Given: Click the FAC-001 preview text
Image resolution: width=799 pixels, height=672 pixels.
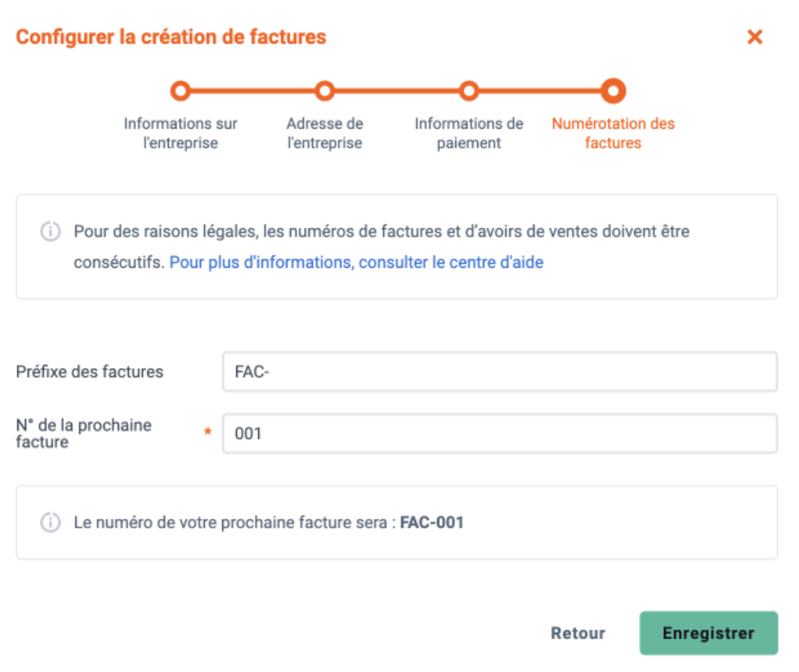Looking at the screenshot, I should pyautogui.click(x=432, y=523).
